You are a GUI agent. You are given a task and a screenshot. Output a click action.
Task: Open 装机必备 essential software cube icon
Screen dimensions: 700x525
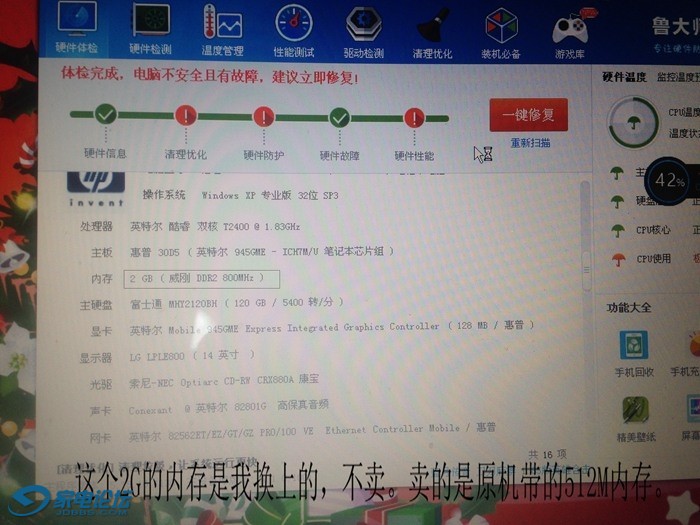click(501, 35)
